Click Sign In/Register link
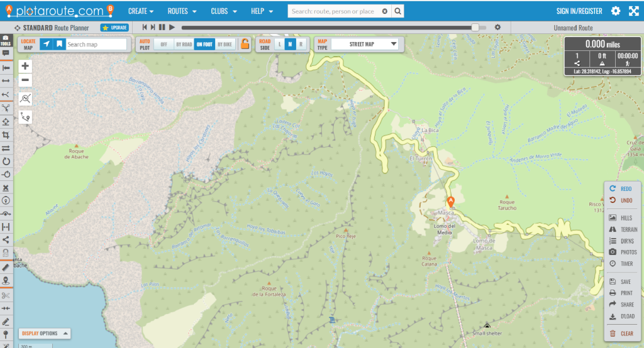This screenshot has height=348, width=644. (579, 11)
